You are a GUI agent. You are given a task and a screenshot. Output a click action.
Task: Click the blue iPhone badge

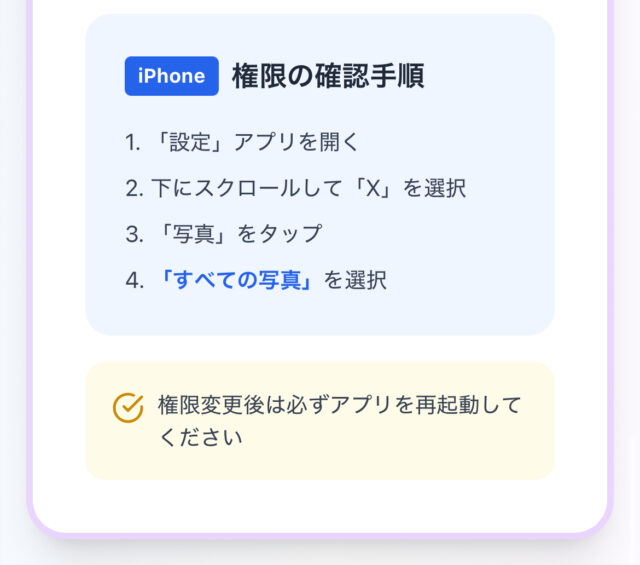(x=171, y=76)
